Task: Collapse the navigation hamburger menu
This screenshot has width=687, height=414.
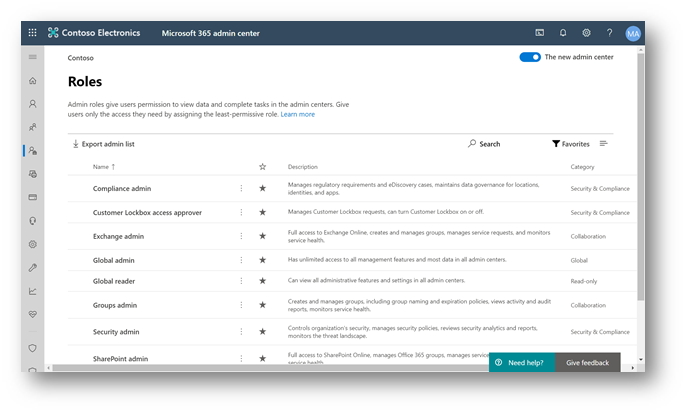Action: point(32,57)
